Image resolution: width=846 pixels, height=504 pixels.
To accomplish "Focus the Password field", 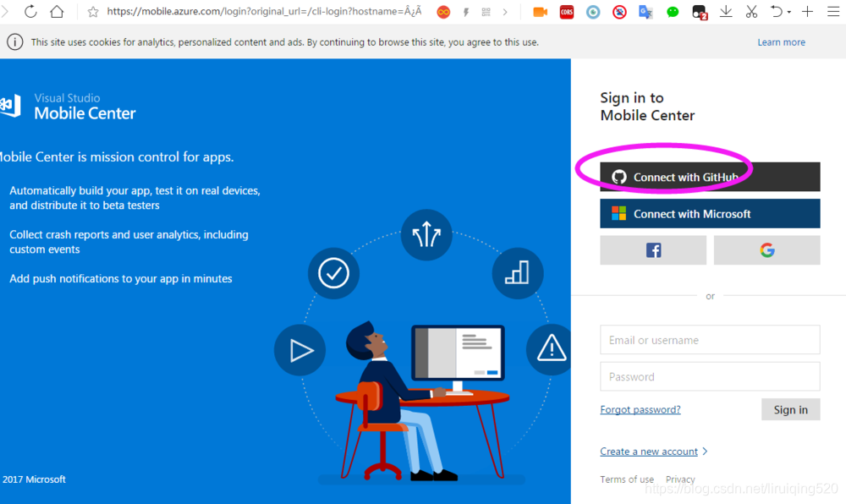I will tap(710, 376).
